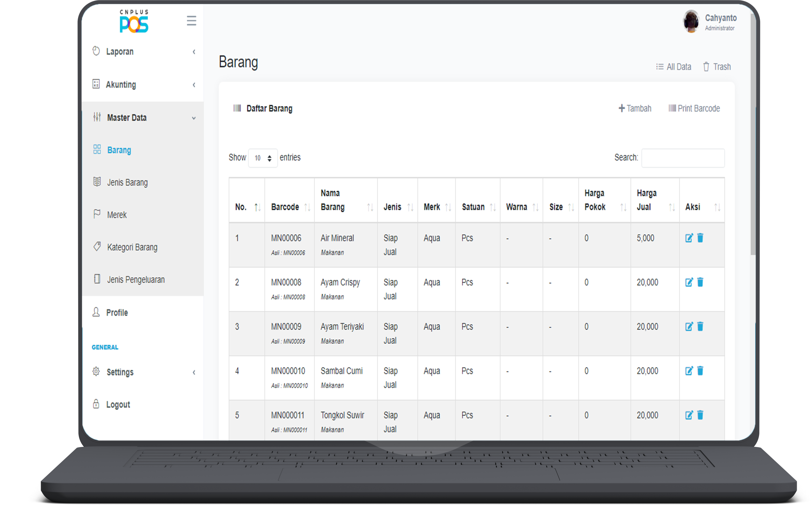Click Tambah to add item
This screenshot has height=515, width=812.
tap(635, 108)
